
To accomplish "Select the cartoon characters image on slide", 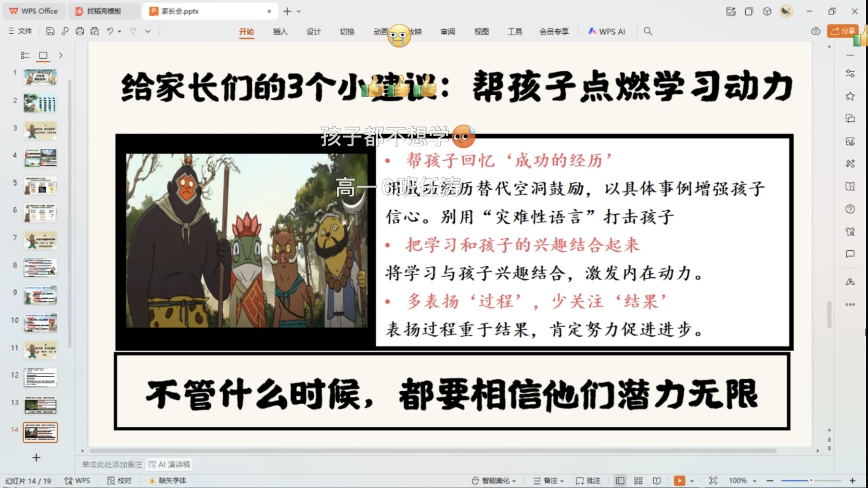I will coord(247,241).
